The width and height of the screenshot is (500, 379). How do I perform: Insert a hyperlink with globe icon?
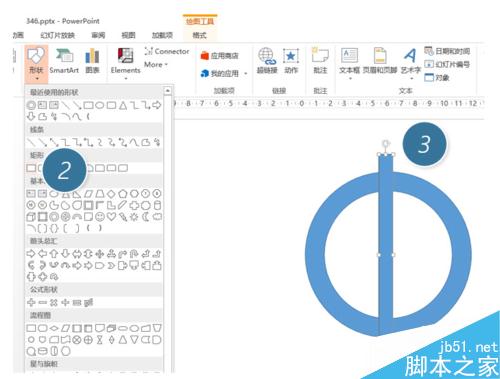267,61
